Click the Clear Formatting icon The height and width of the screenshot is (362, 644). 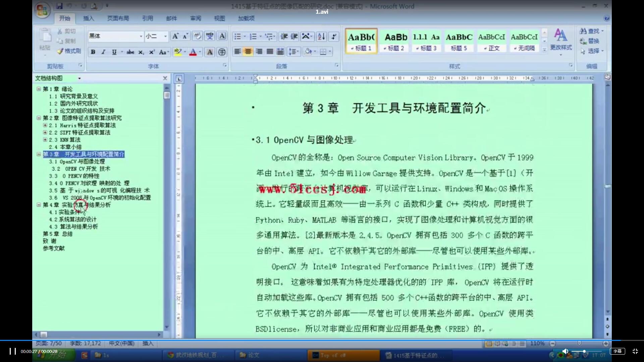(197, 36)
